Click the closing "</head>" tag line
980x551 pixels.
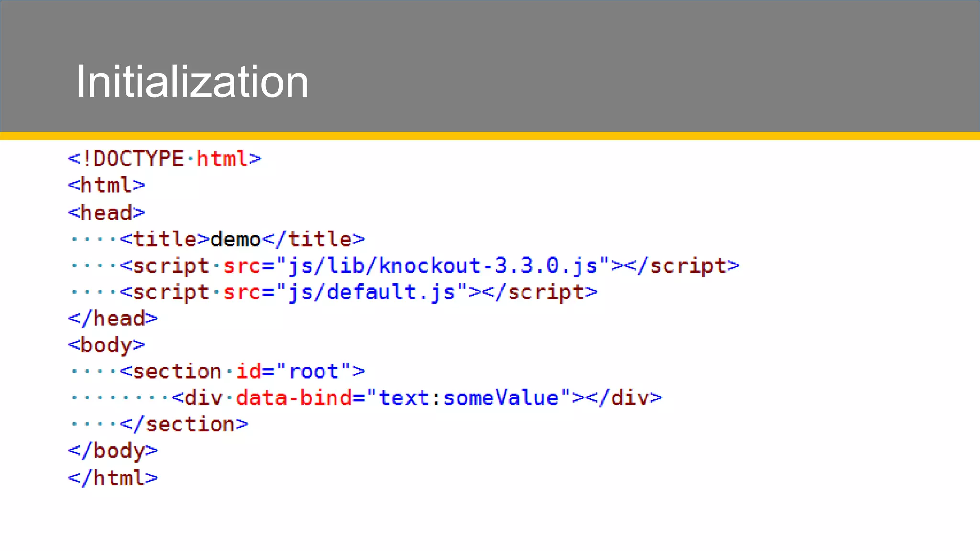tap(113, 319)
